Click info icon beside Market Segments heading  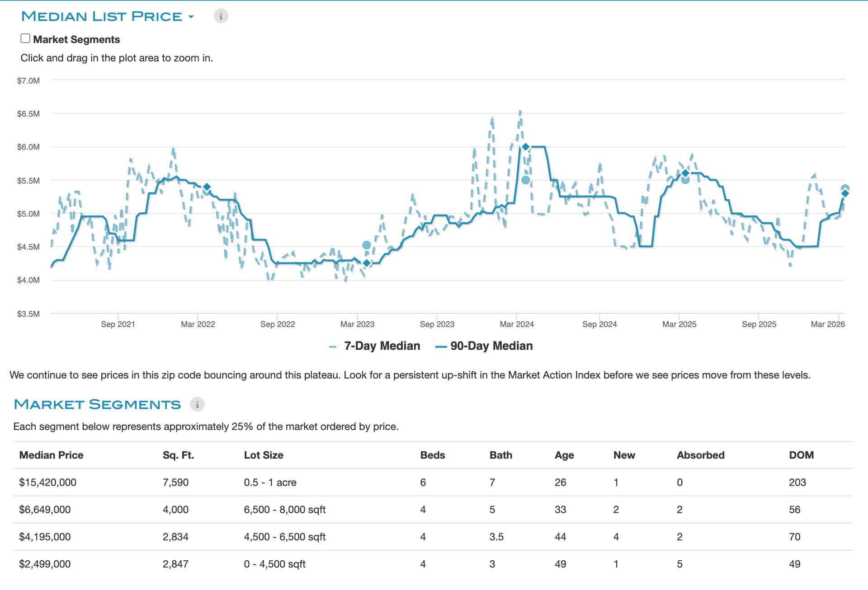197,404
